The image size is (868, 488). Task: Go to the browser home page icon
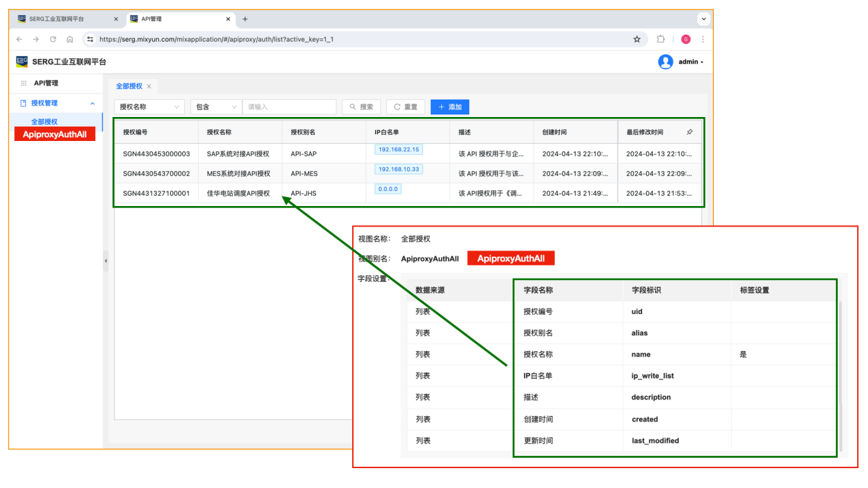pos(70,40)
